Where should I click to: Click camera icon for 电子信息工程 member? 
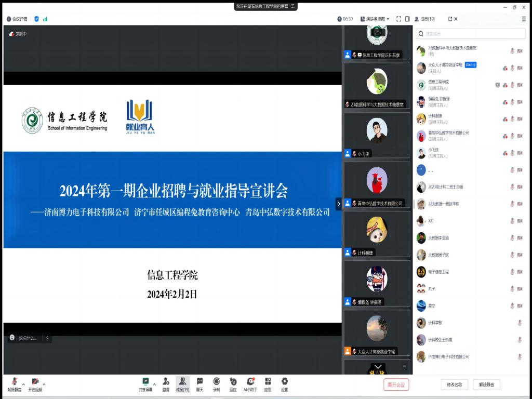[x=520, y=272]
